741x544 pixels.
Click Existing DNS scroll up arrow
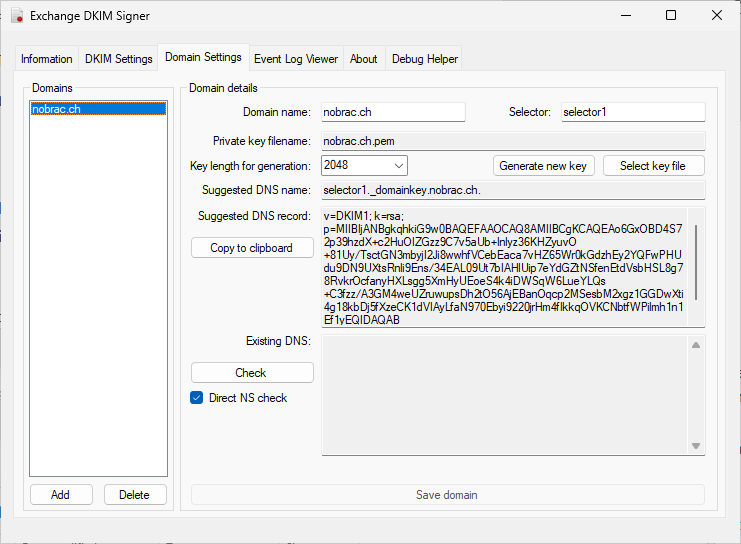coord(696,345)
